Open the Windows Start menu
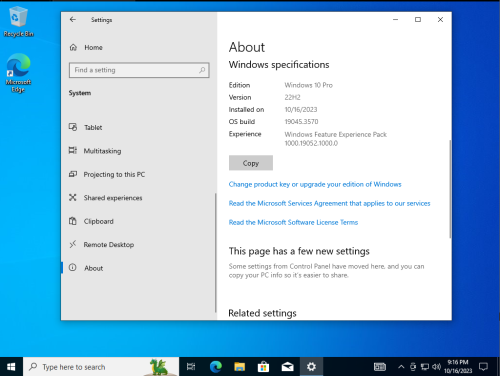This screenshot has width=500, height=376. click(11, 367)
